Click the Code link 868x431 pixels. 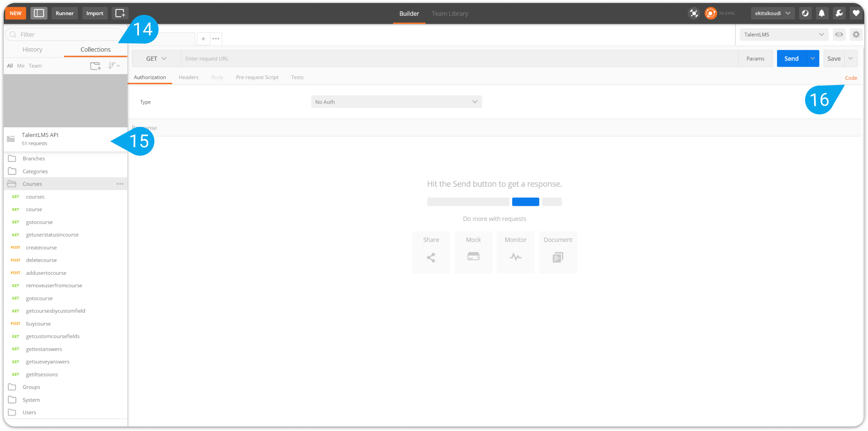(x=851, y=78)
